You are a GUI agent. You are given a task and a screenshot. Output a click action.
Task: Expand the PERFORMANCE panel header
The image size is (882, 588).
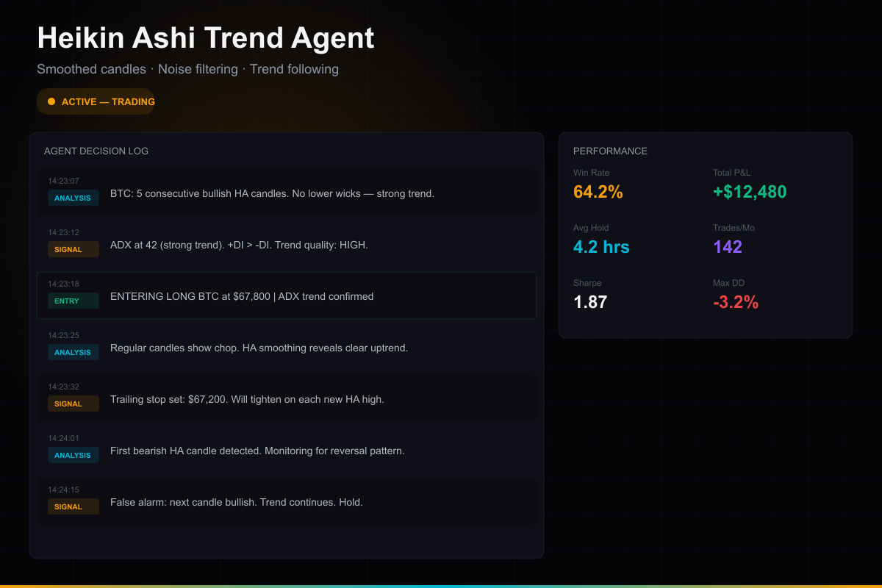tap(611, 151)
